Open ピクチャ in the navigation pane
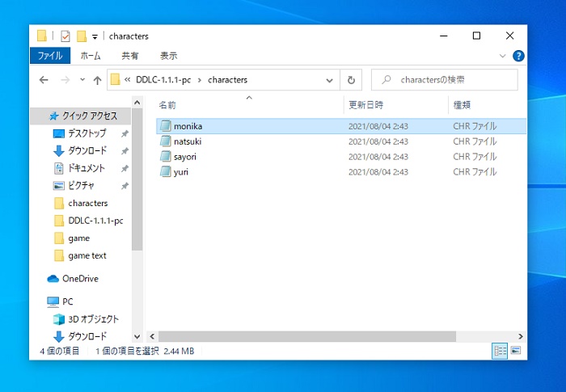 [81, 186]
